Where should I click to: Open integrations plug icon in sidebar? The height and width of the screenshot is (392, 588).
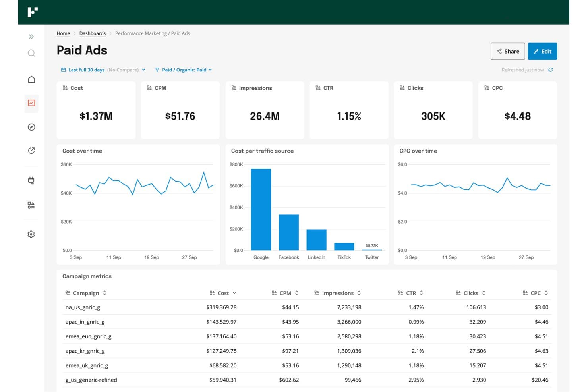click(31, 180)
